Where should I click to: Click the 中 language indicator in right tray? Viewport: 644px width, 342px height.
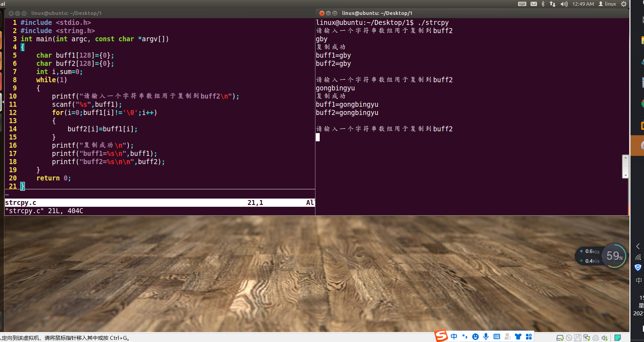click(x=639, y=280)
